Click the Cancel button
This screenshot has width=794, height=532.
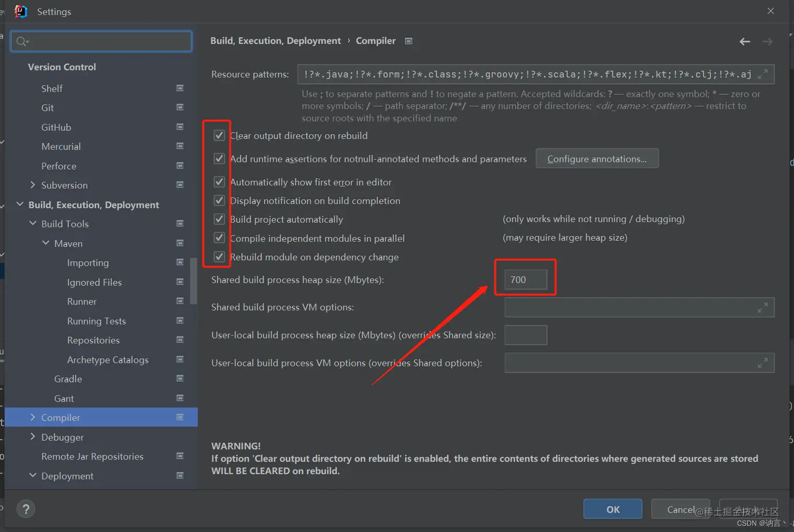tap(681, 509)
